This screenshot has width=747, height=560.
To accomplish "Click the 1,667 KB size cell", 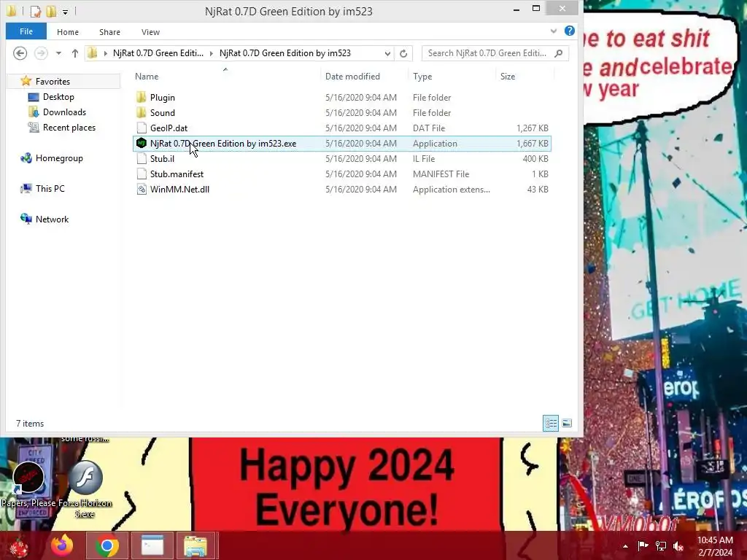I will pyautogui.click(x=532, y=144).
